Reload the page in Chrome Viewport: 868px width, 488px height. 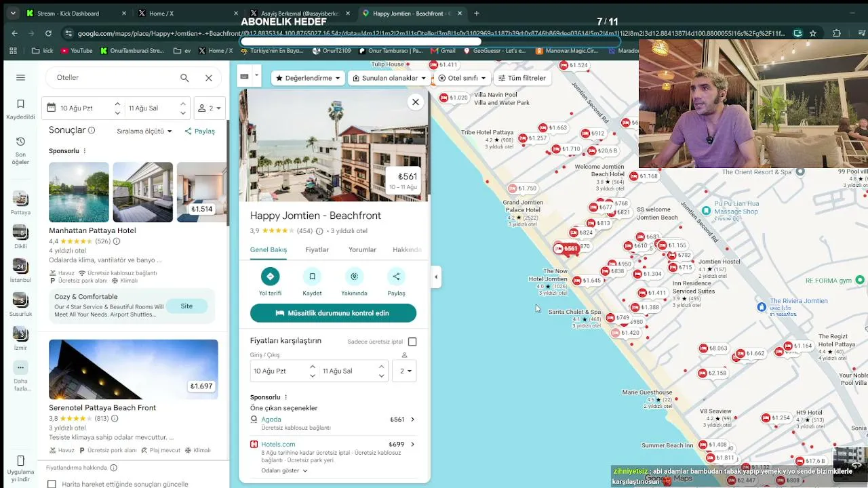pyautogui.click(x=48, y=33)
